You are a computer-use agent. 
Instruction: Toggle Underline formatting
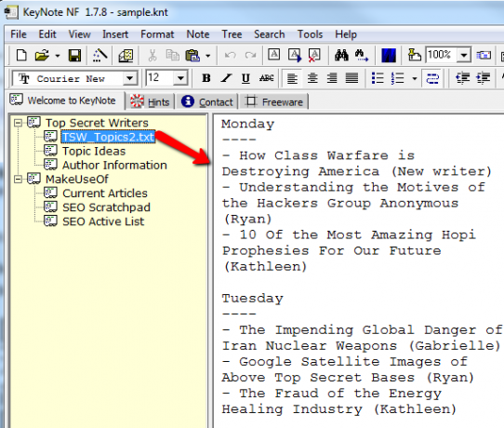(x=245, y=78)
